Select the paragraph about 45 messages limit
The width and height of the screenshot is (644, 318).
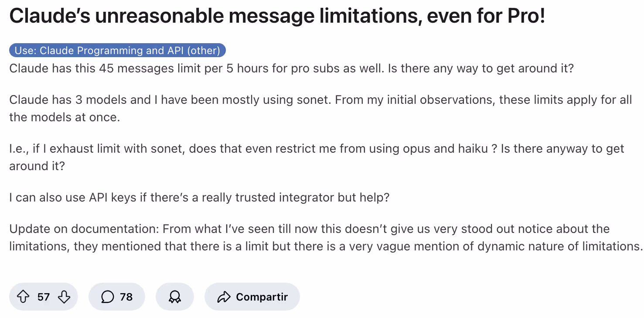pos(292,68)
